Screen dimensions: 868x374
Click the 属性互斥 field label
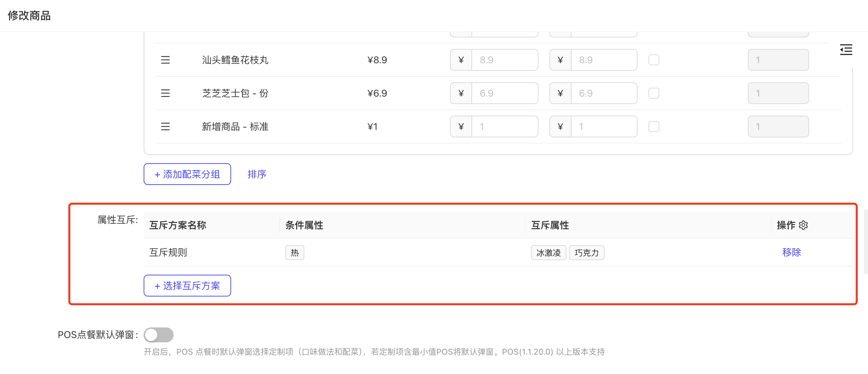(117, 220)
